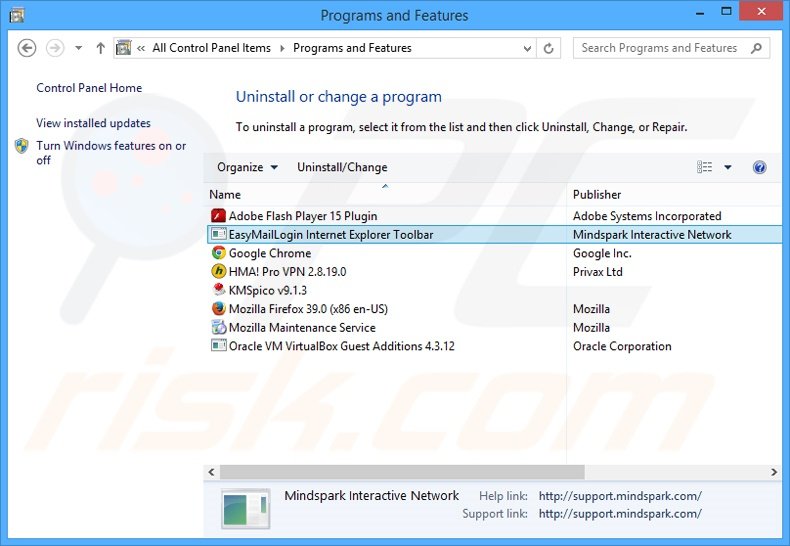Click the search magnifier icon
Image resolution: width=790 pixels, height=546 pixels.
click(x=756, y=48)
